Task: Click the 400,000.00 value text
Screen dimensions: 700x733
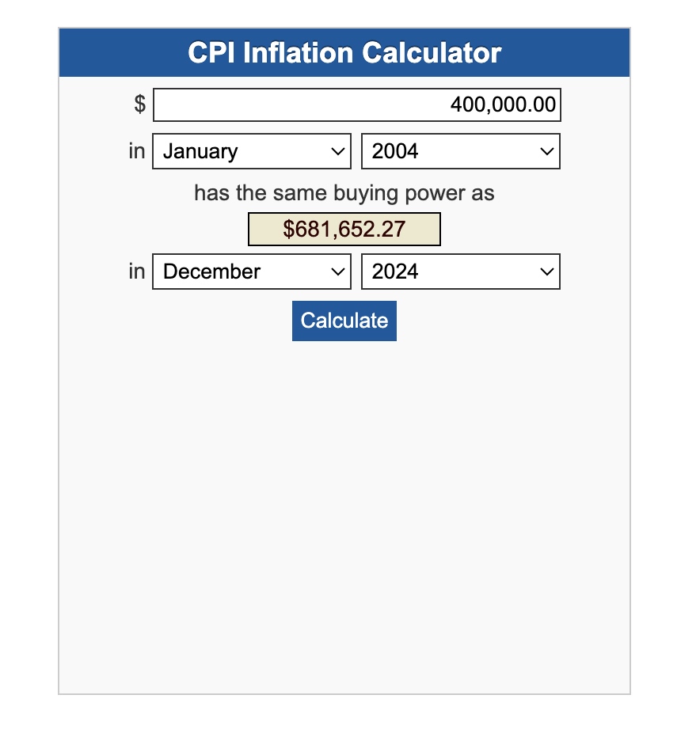Action: click(x=503, y=104)
